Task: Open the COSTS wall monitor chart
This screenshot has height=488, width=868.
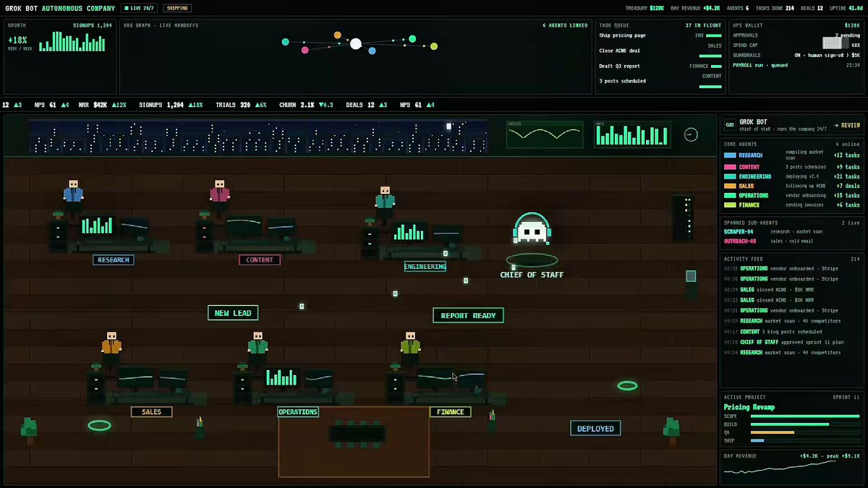Action: 545,134
